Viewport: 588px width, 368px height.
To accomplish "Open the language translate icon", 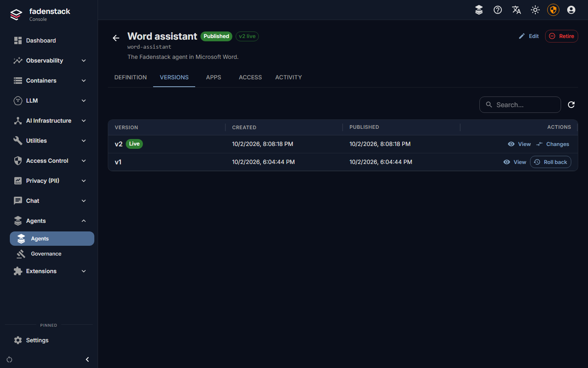I will click(x=517, y=10).
